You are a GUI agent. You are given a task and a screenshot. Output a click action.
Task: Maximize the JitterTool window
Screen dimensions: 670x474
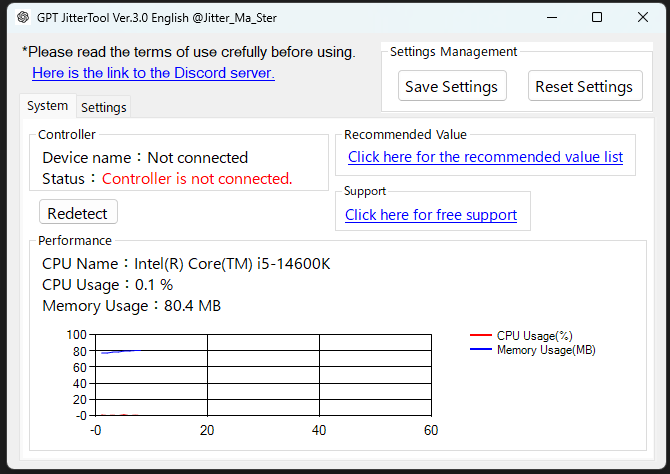click(x=597, y=17)
